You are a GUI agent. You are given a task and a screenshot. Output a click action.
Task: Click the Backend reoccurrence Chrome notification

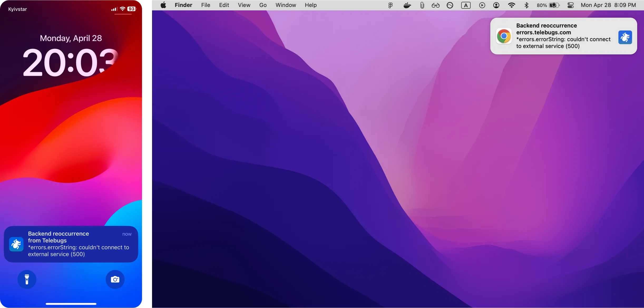point(563,36)
